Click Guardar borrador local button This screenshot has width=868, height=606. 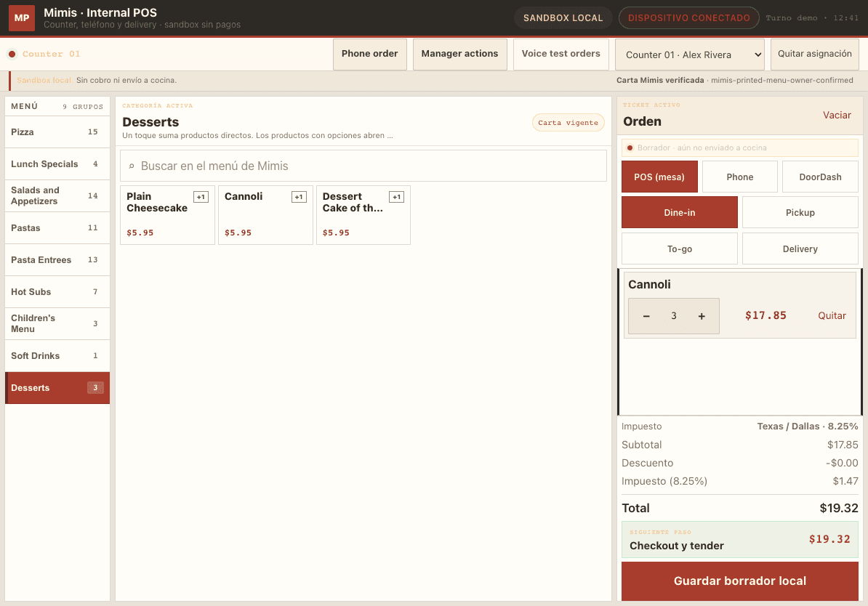point(739,581)
